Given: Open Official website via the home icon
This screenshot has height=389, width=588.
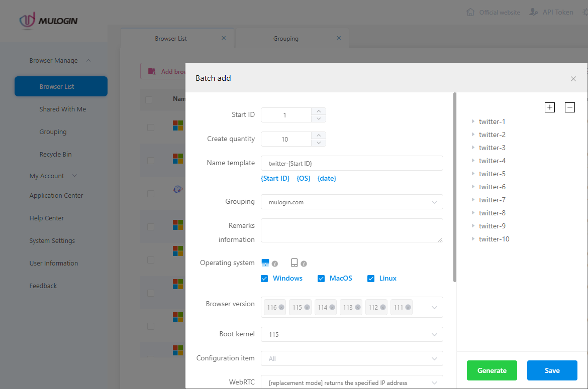Looking at the screenshot, I should (493, 12).
